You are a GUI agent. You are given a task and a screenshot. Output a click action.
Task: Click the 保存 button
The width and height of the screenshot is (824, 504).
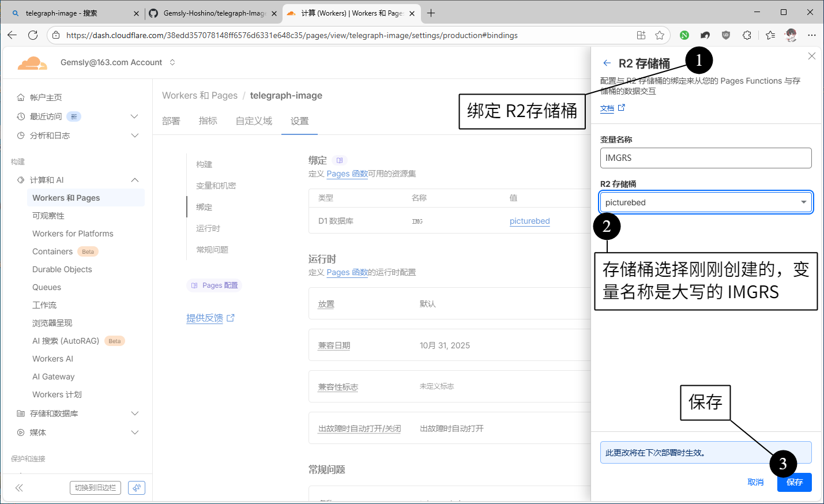[794, 482]
